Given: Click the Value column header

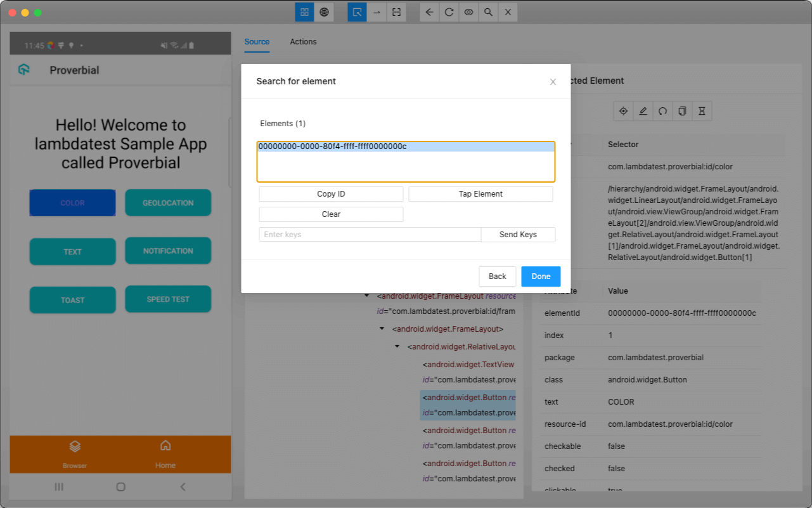Looking at the screenshot, I should (x=618, y=291).
